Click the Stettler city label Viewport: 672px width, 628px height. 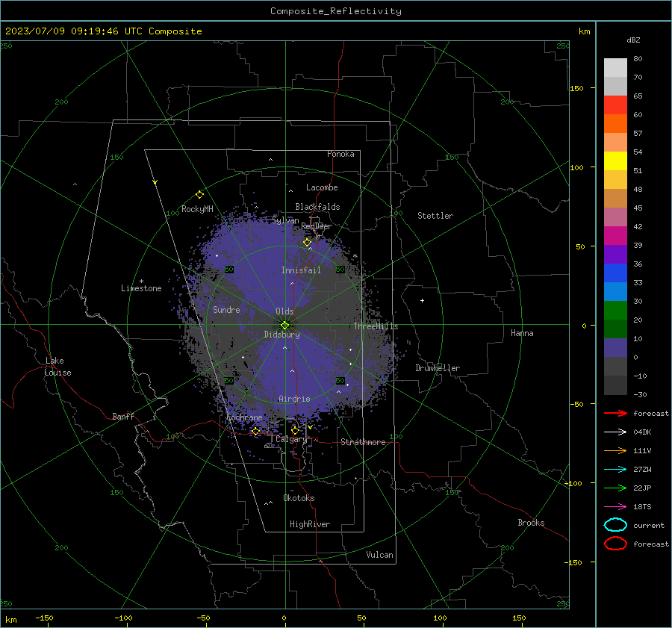435,216
